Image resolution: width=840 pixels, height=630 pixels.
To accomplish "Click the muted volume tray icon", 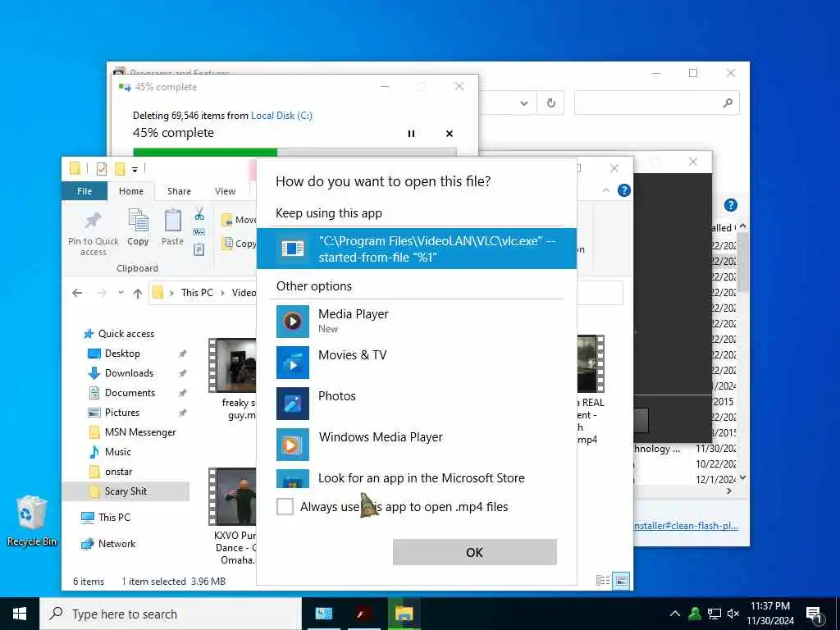I will click(x=733, y=614).
